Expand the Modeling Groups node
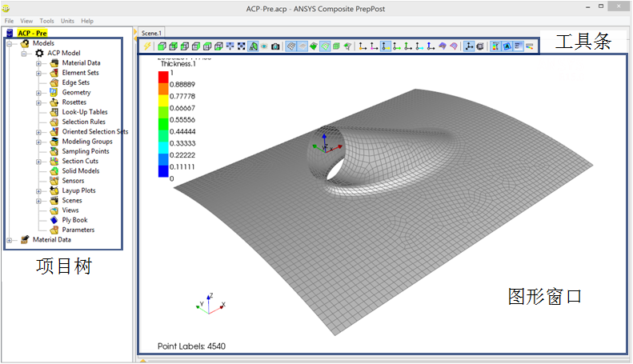The image size is (633, 364). click(38, 142)
